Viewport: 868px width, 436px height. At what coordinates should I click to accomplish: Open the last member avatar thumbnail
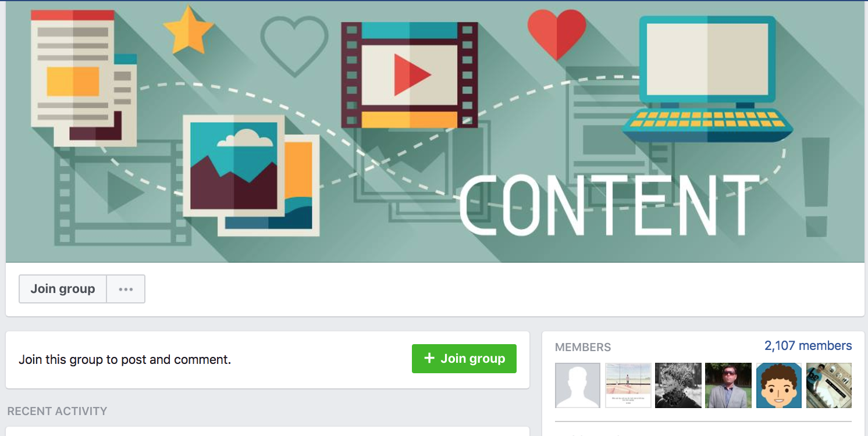[828, 385]
